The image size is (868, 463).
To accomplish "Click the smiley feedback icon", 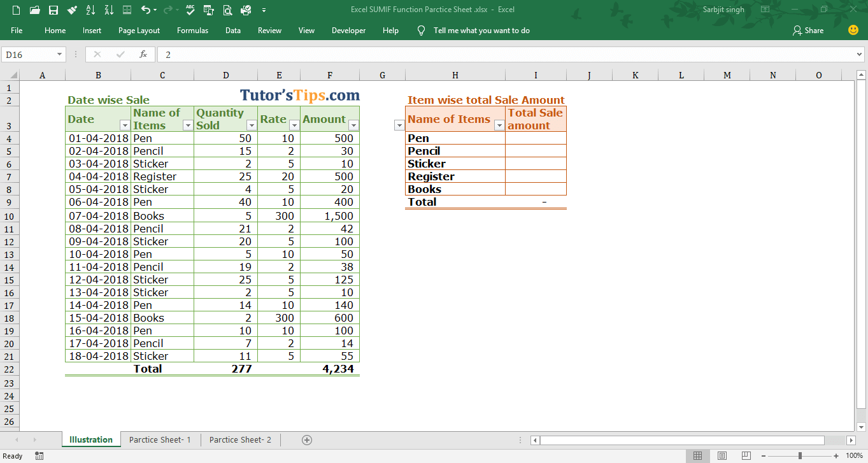I will (853, 30).
